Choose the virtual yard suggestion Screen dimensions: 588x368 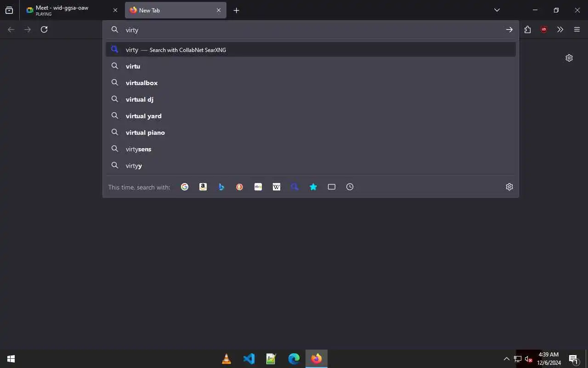tap(311, 116)
